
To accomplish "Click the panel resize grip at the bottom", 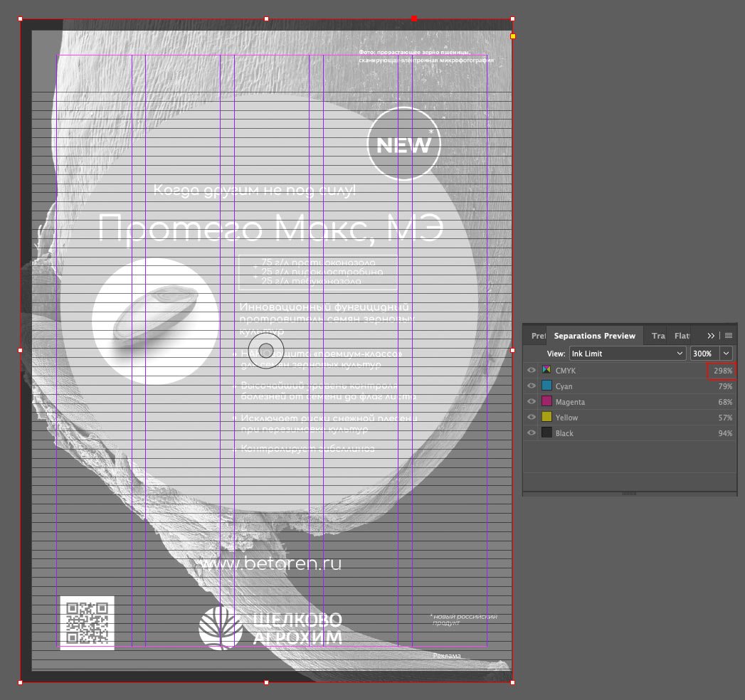I will point(629,494).
